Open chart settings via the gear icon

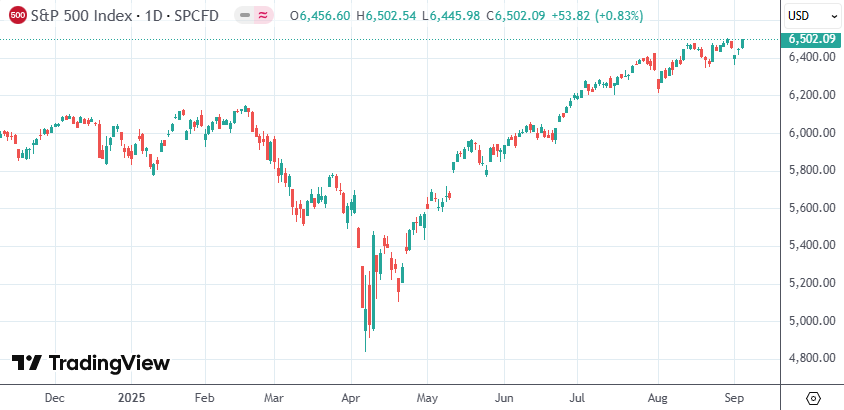pos(813,397)
